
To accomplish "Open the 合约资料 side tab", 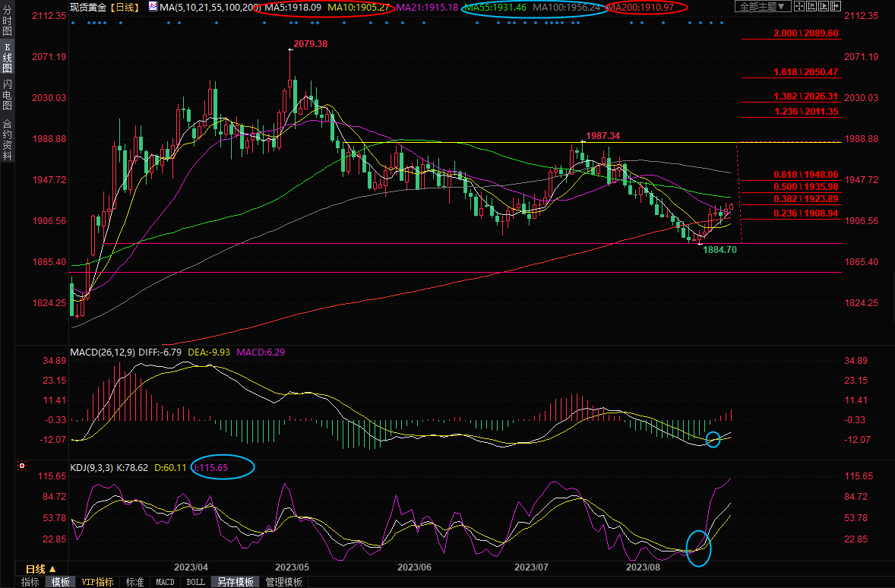I will [7, 138].
